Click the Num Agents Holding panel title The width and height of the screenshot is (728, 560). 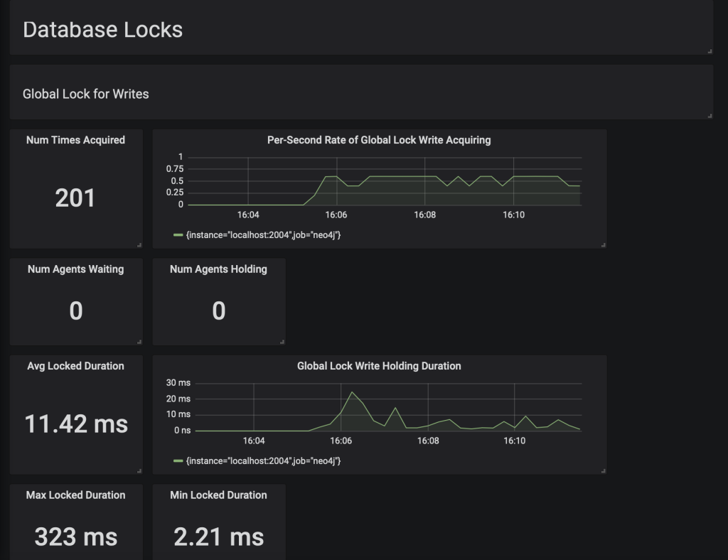(218, 269)
